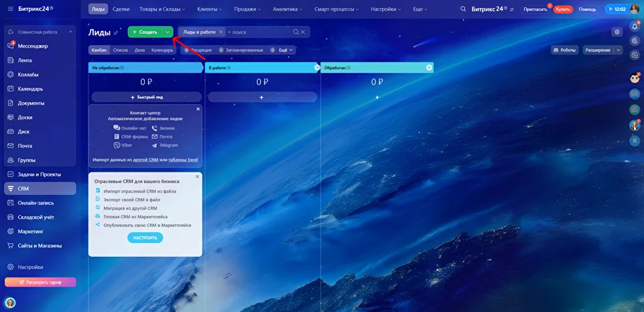644x312 pixels.
Task: Click the kanban settings gear icon
Action: (616, 32)
